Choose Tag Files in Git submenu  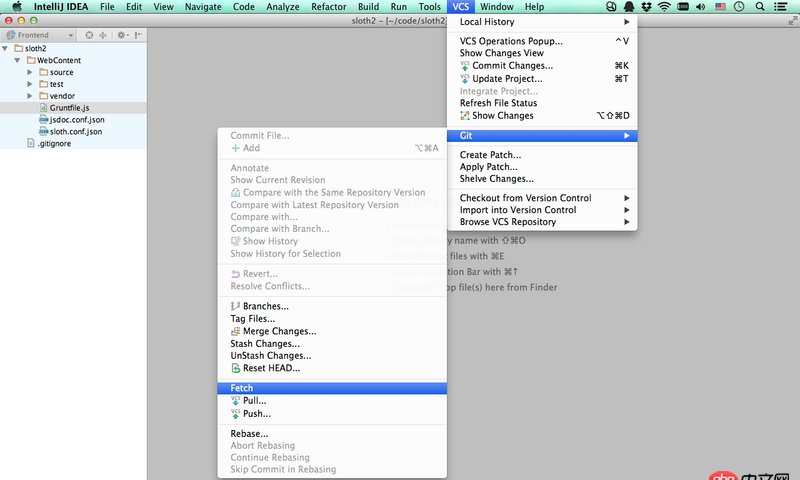click(332, 319)
